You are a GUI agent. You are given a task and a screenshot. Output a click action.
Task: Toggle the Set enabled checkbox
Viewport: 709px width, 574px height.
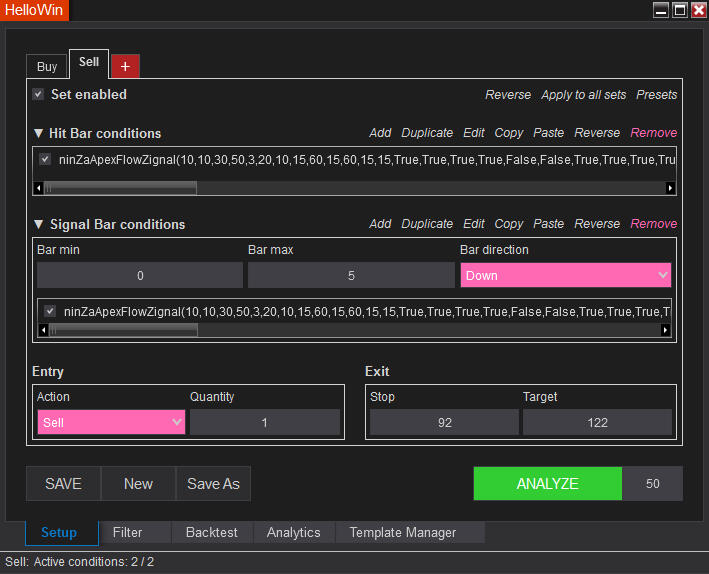38,95
